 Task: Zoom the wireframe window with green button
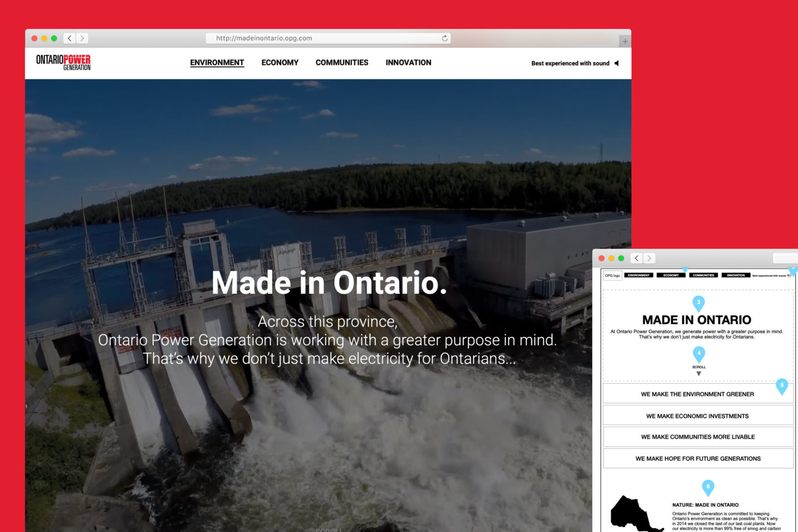point(621,258)
